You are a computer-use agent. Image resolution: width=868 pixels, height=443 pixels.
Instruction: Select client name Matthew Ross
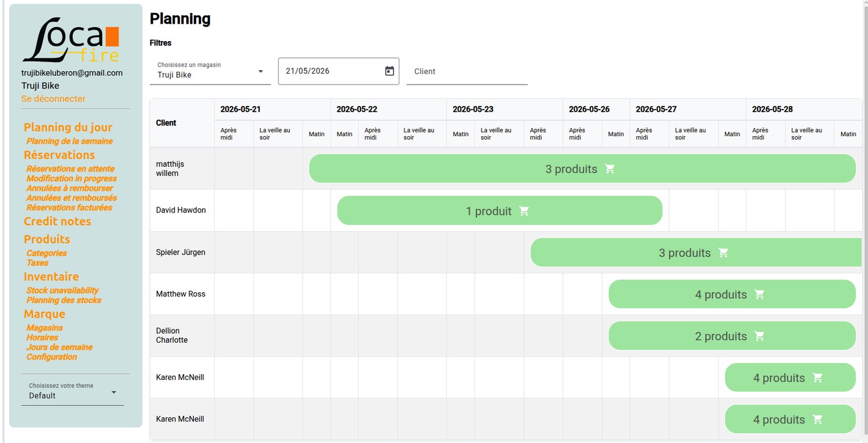point(181,294)
